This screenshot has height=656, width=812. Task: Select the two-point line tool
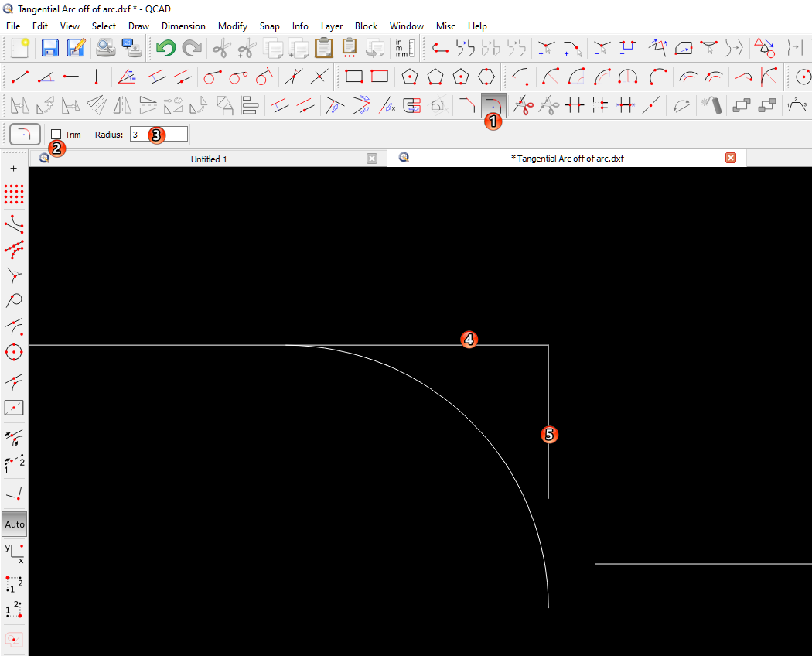pos(21,77)
